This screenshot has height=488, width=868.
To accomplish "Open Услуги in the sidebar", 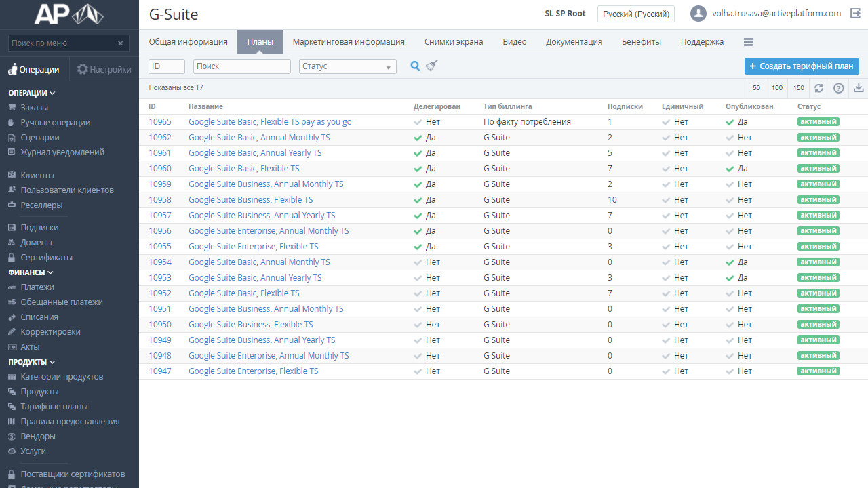I will [33, 451].
